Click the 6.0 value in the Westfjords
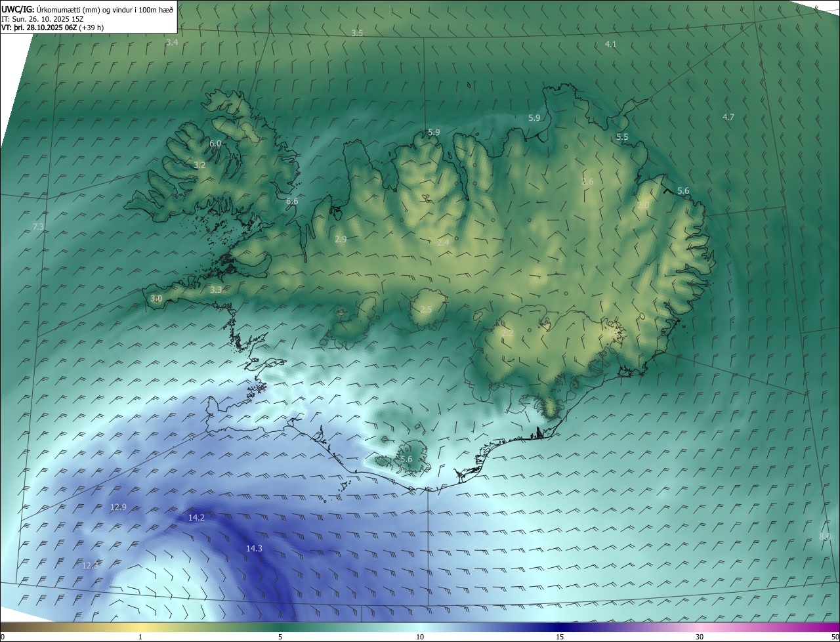The height and width of the screenshot is (642, 840). pyautogui.click(x=215, y=143)
